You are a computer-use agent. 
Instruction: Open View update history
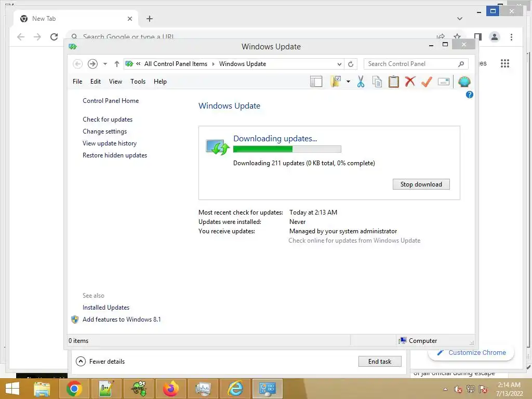[110, 143]
